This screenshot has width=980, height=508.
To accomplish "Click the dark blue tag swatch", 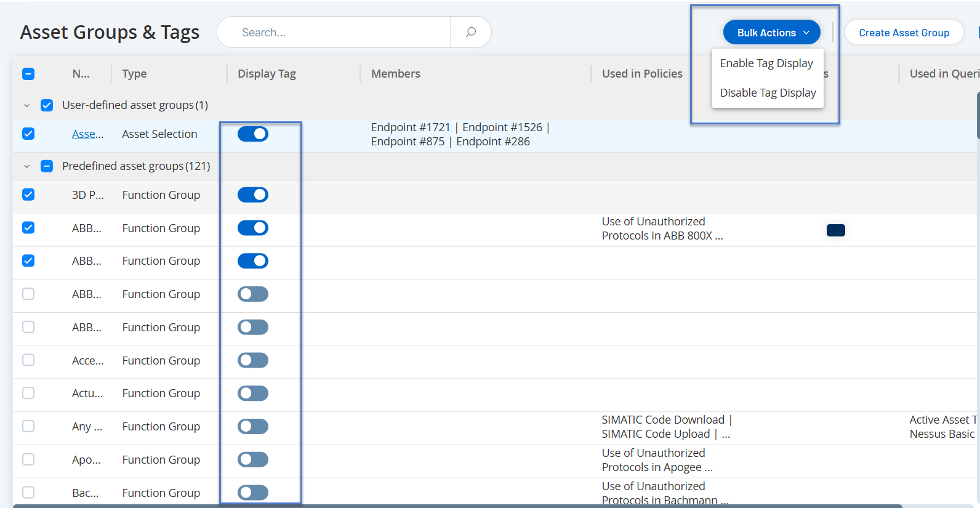I will pyautogui.click(x=835, y=230).
